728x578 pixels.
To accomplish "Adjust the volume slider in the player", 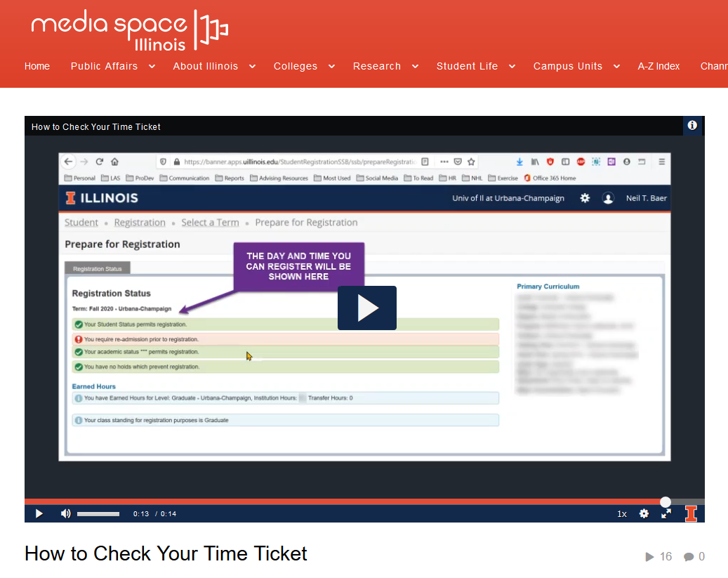I will [98, 513].
